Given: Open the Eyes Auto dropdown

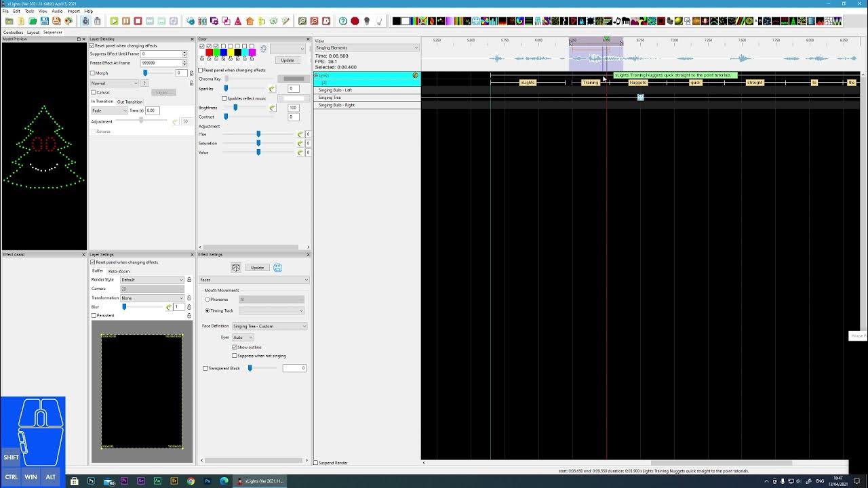Looking at the screenshot, I should [243, 338].
